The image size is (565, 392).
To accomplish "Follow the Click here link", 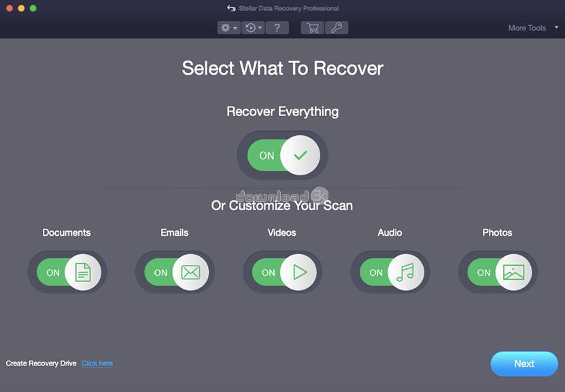I will (97, 363).
